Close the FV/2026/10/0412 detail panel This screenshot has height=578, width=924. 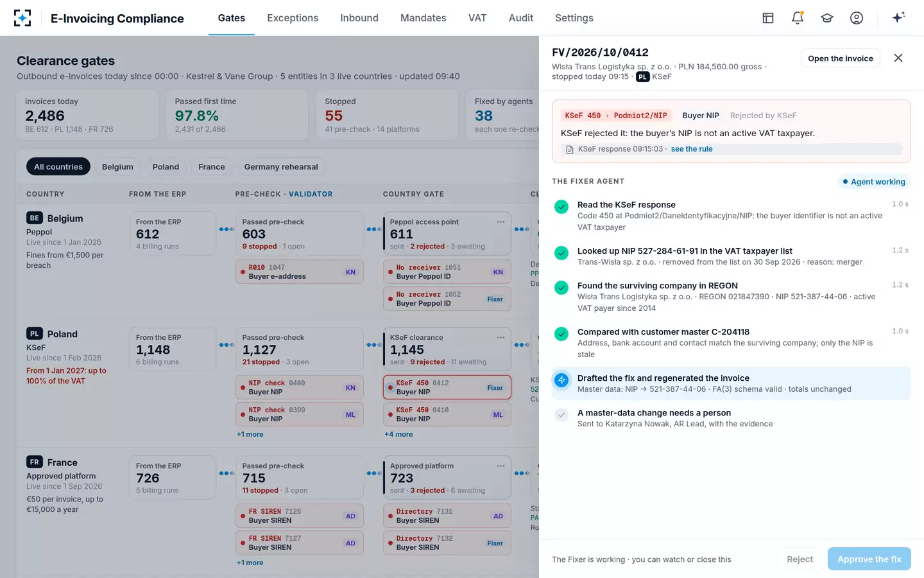point(898,58)
